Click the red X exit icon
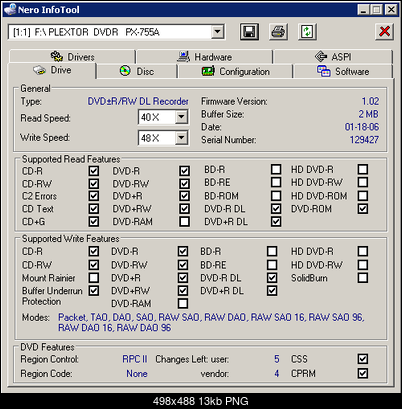Image resolution: width=402 pixels, height=409 pixels. coord(384,32)
